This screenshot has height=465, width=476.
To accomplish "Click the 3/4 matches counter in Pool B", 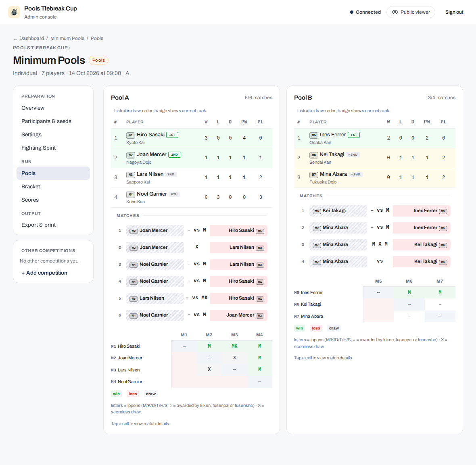I will tap(441, 98).
